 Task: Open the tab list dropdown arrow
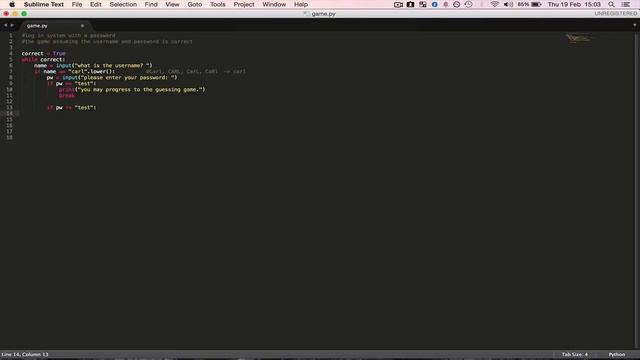(635, 25)
